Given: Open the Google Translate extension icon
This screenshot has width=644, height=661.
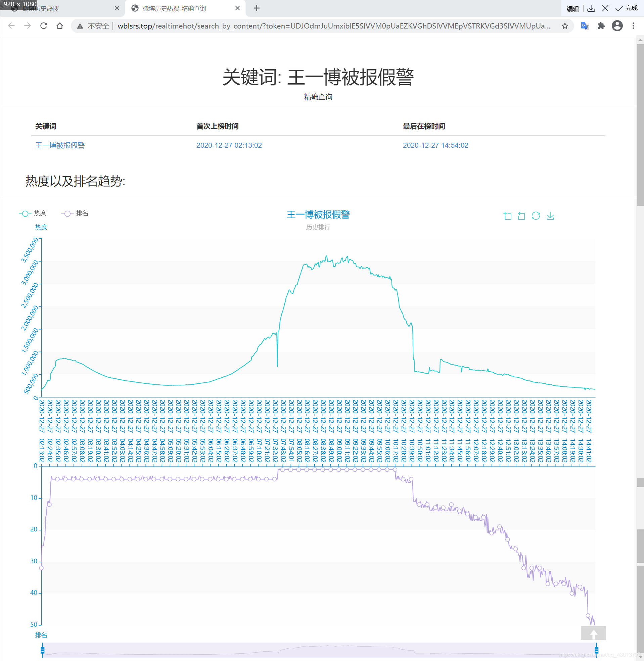Looking at the screenshot, I should point(585,26).
